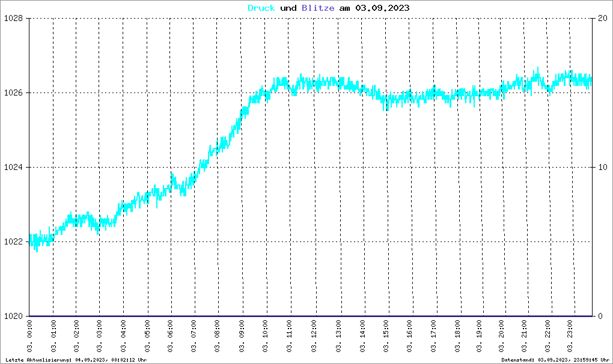Click the time label '03. 14:00'

pyautogui.click(x=363, y=336)
